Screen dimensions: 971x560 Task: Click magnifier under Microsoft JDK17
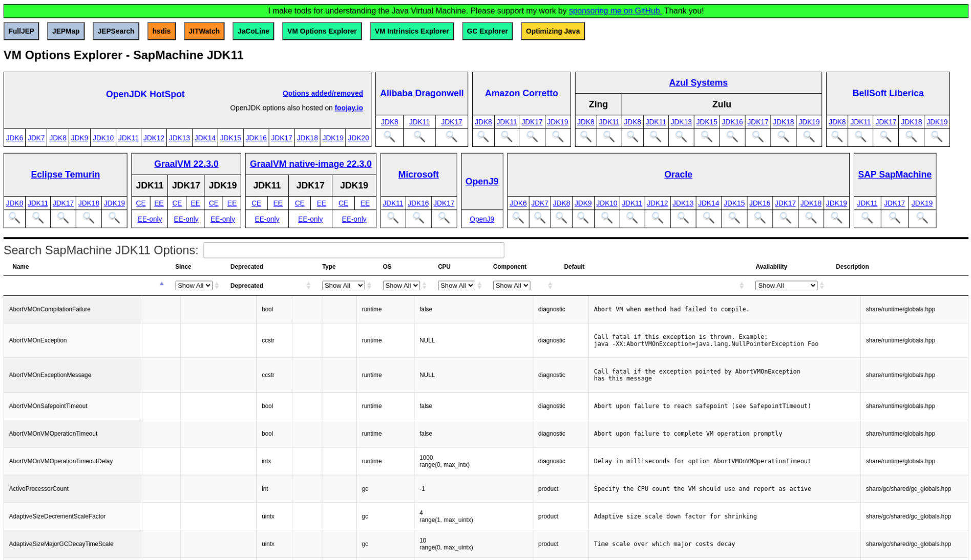pos(444,218)
